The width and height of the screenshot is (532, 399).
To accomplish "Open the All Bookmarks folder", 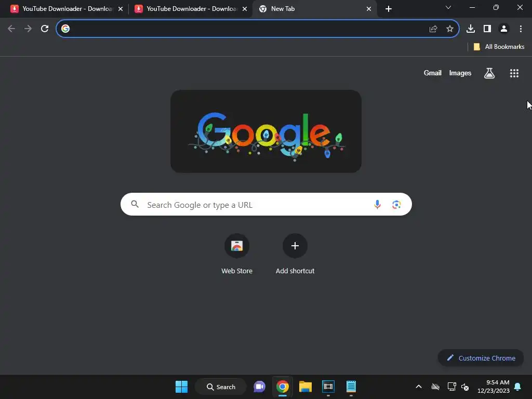I will (498, 47).
